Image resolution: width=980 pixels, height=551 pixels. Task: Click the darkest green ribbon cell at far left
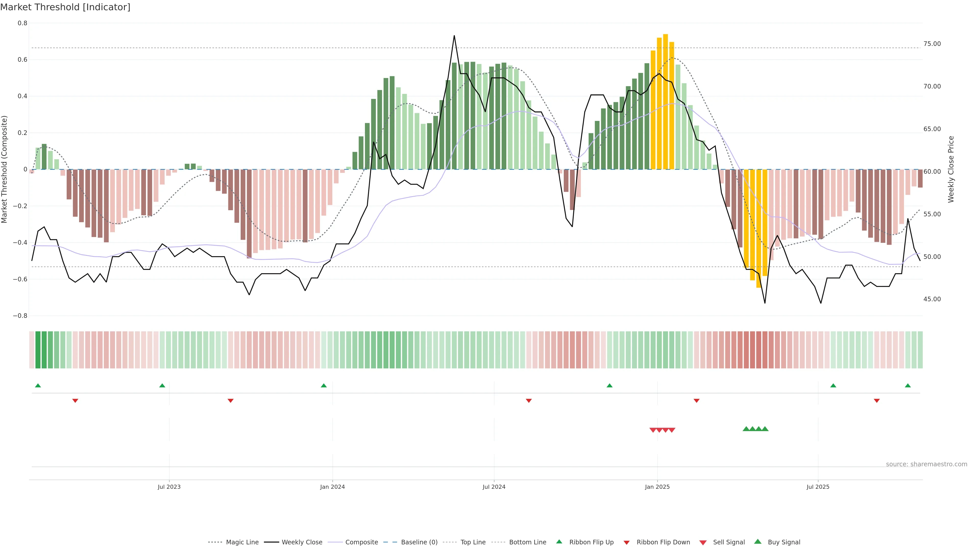pos(38,350)
